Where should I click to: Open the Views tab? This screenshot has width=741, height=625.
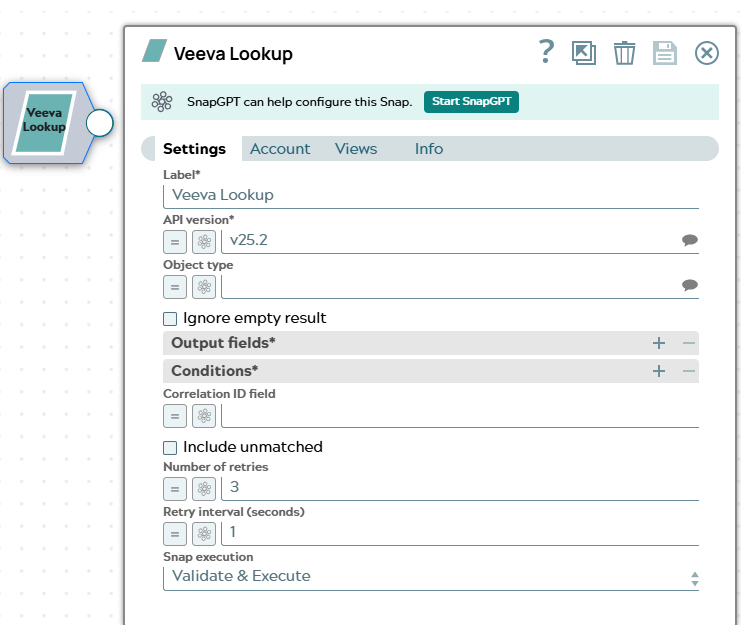(x=356, y=149)
